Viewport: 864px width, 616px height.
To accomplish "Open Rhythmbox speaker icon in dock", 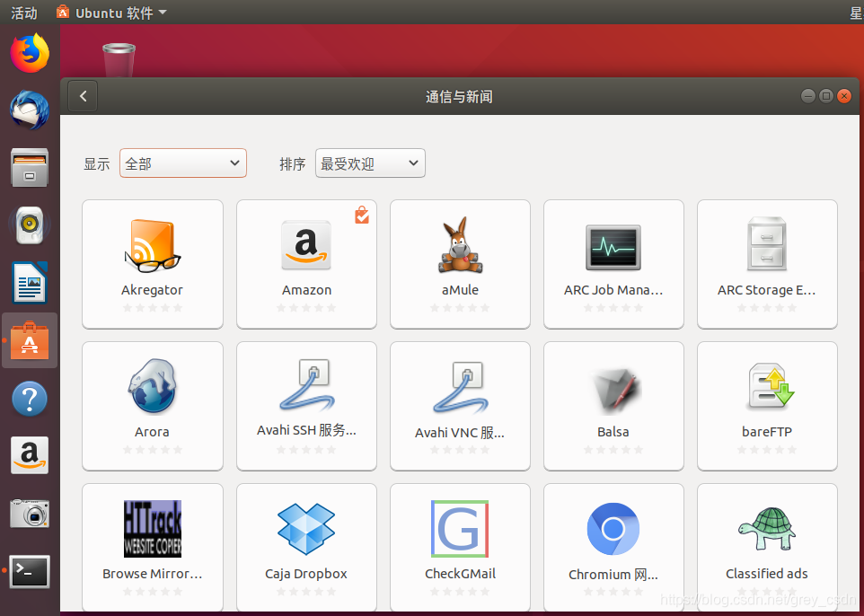I will 30,224.
